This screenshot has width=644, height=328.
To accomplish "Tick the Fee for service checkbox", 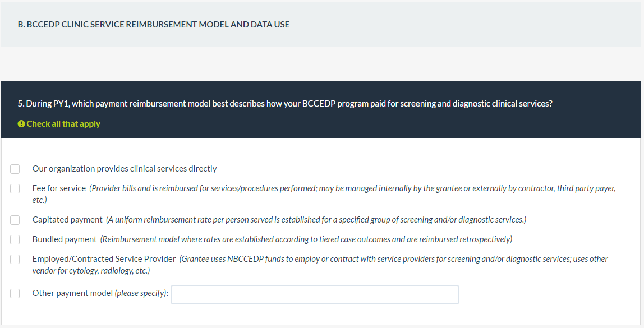I will [15, 189].
